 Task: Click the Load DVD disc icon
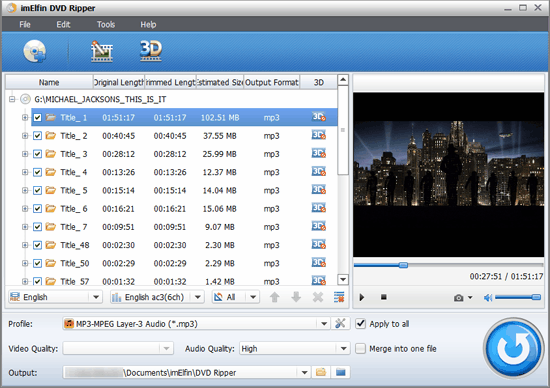coord(34,51)
